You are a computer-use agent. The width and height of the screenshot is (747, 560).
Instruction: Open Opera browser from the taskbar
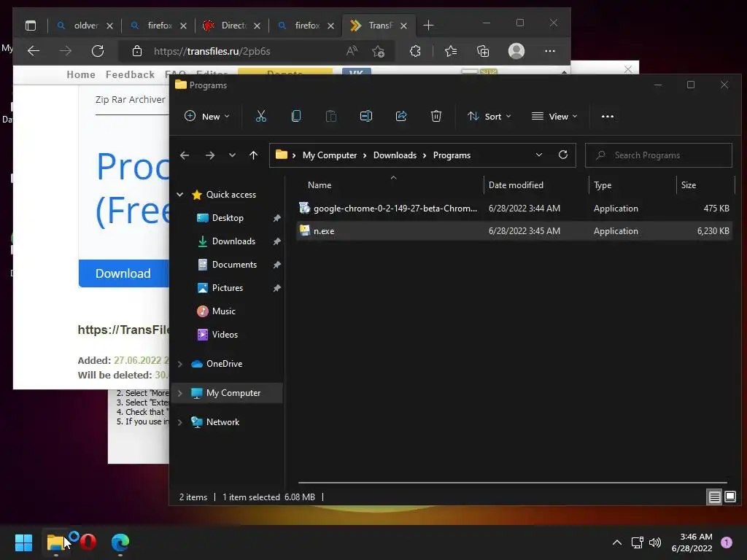(88, 542)
